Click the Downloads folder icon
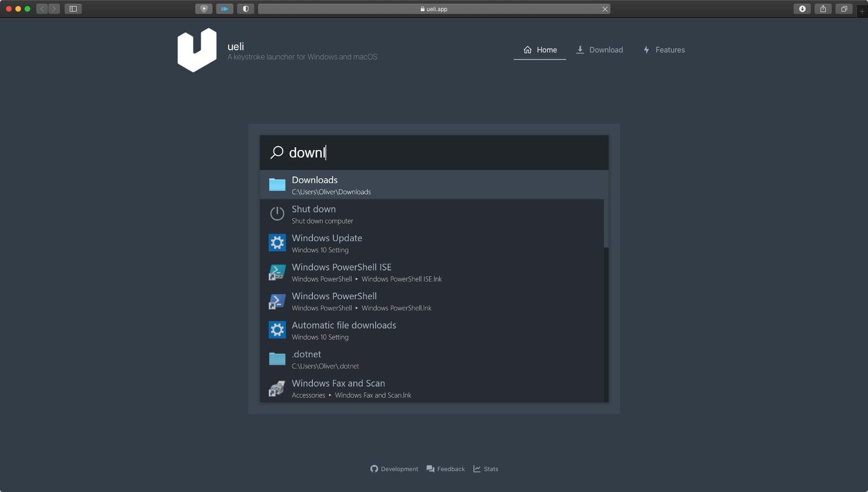Image resolution: width=868 pixels, height=492 pixels. 277,185
